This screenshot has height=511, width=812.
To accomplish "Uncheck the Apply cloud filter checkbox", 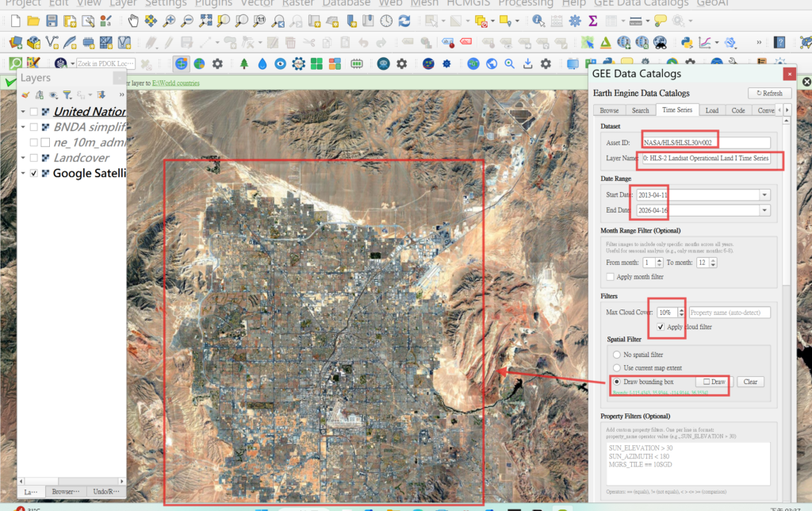I will click(661, 327).
